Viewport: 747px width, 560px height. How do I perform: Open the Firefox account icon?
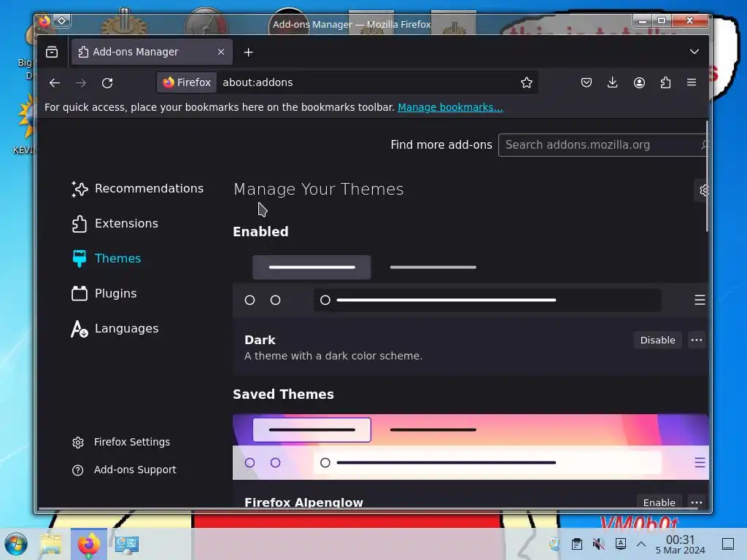tap(639, 83)
